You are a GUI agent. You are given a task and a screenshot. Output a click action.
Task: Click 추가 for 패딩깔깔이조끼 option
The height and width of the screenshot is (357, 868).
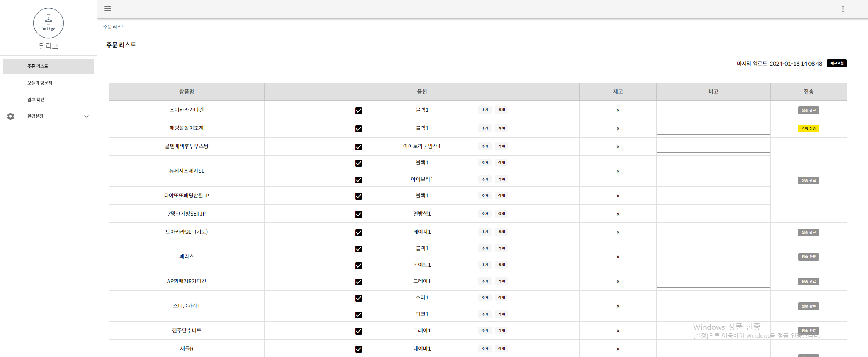pyautogui.click(x=485, y=128)
